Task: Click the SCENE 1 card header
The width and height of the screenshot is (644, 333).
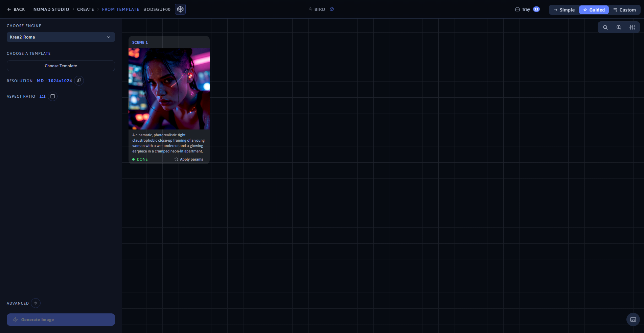Action: 169,42
